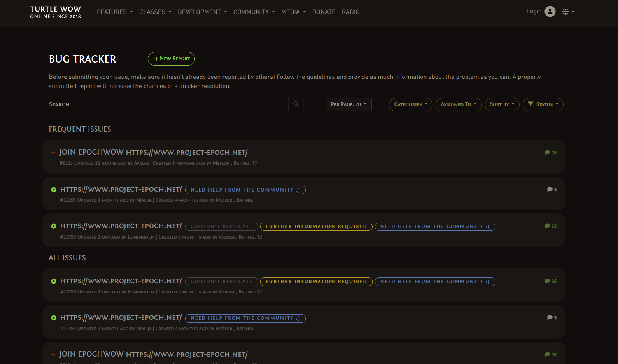Click the New Report button
Viewport: 618px width, 364px height.
(x=171, y=59)
